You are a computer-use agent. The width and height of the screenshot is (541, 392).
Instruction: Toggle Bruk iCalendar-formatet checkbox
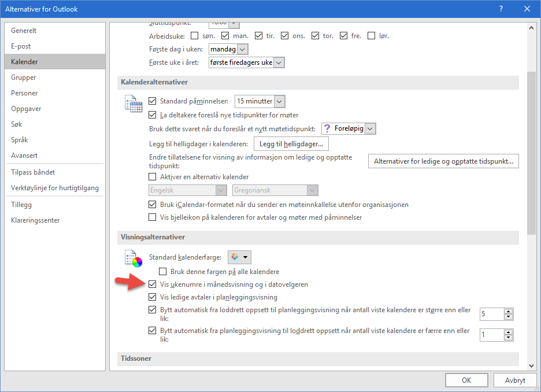point(152,204)
